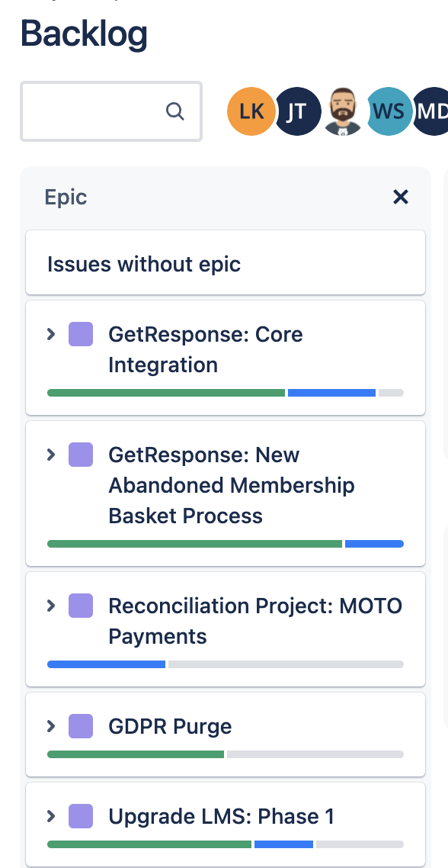Expand Reconciliation Project: MOTO Payments epic
This screenshot has width=448, height=868.
(51, 606)
